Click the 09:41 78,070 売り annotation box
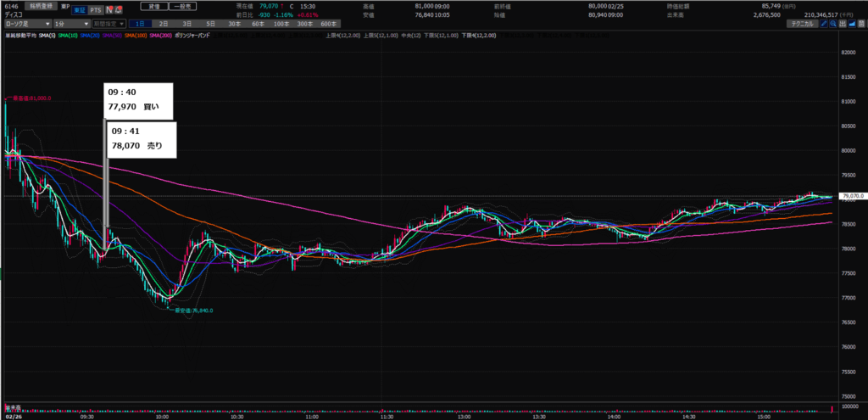 pos(142,139)
